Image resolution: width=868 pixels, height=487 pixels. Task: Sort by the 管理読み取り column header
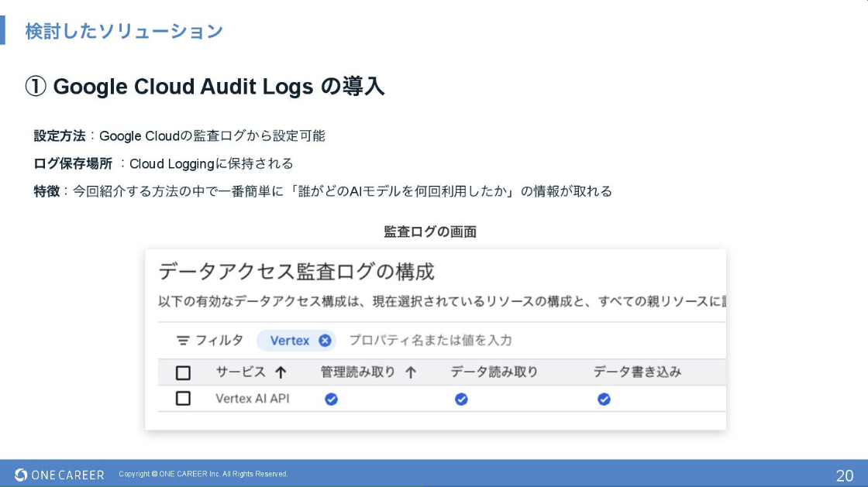[x=357, y=372]
